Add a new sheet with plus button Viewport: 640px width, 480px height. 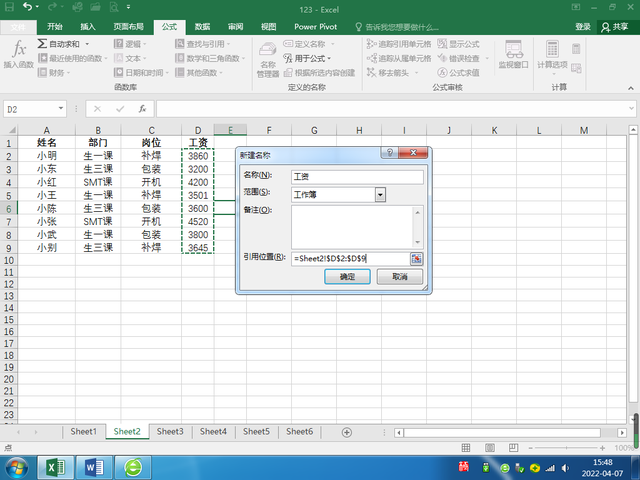pos(347,432)
